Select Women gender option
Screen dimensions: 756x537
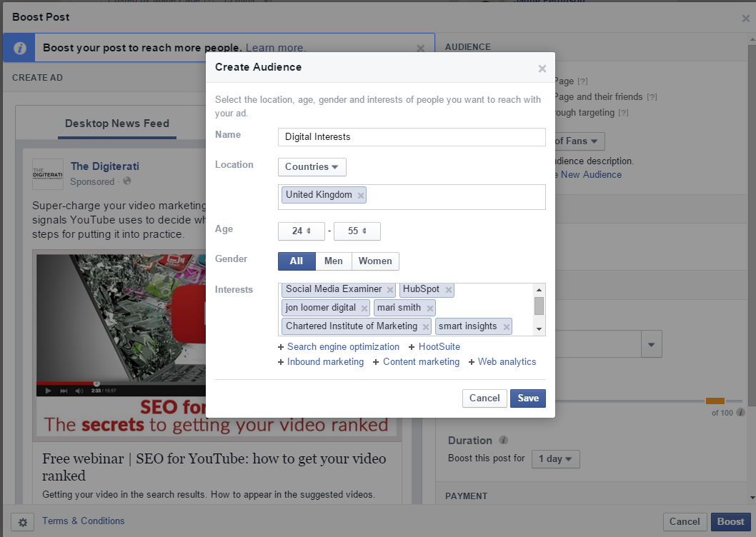click(375, 261)
